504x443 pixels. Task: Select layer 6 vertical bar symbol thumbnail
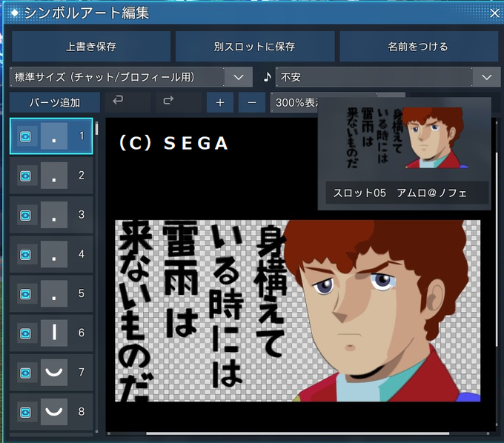tap(54, 333)
